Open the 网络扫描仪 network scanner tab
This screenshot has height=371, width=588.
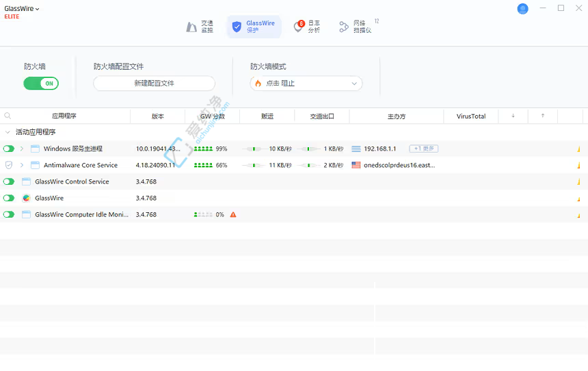coord(355,27)
